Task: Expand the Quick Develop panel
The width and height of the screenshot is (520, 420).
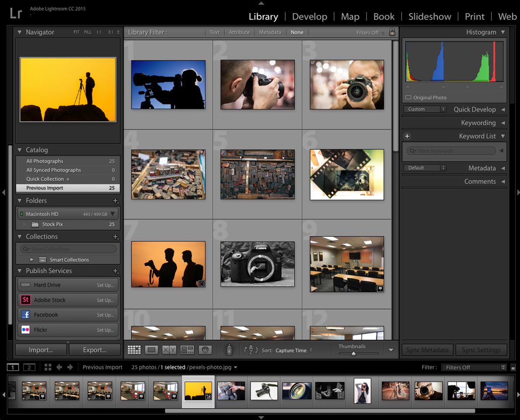Action: (503, 109)
